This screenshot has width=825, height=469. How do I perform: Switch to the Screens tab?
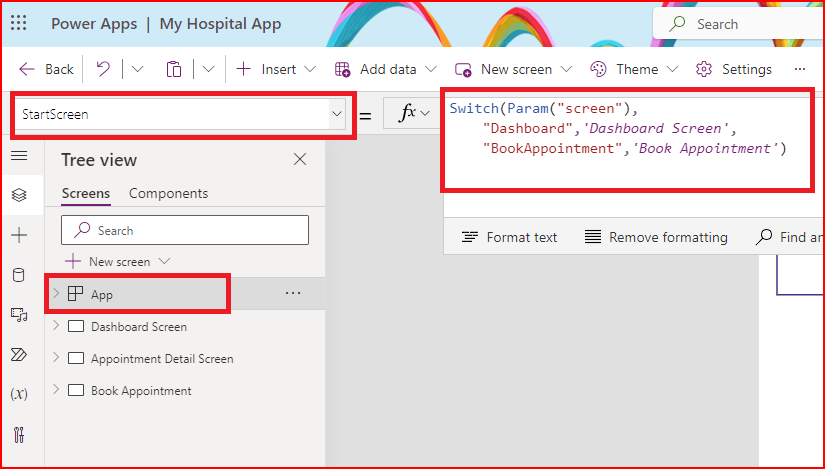pyautogui.click(x=86, y=194)
